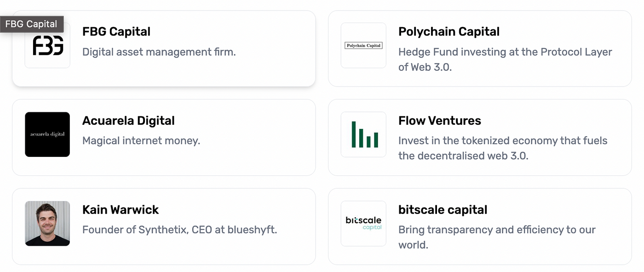Select the 'Founder of Synthetix' description text
This screenshot has height=272, width=644.
click(x=179, y=230)
